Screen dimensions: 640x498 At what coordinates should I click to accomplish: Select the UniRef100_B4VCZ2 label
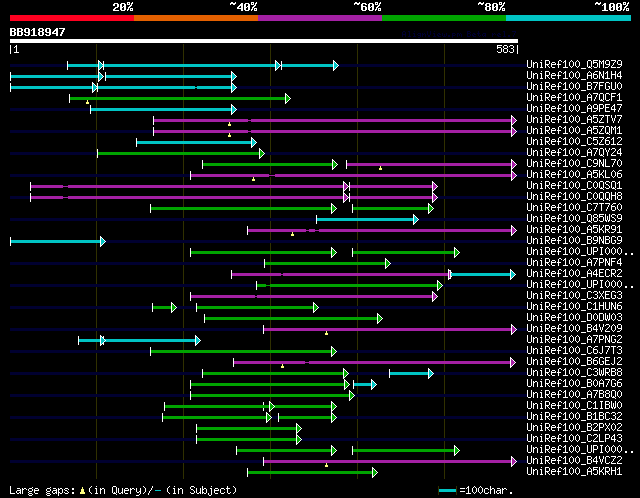click(574, 461)
